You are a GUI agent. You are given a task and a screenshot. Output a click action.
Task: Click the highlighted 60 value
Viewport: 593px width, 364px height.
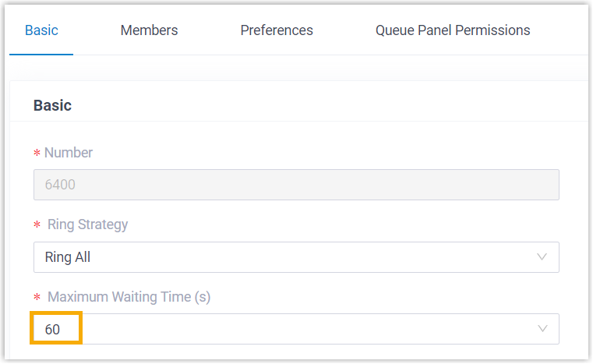pyautogui.click(x=53, y=329)
